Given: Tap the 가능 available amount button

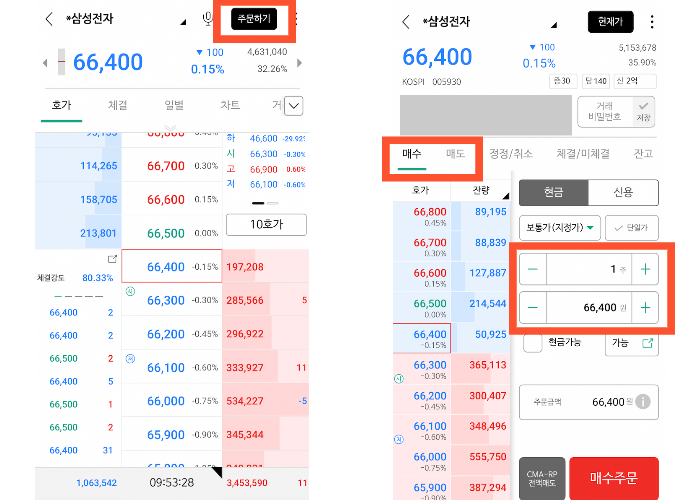Looking at the screenshot, I should pyautogui.click(x=632, y=343).
